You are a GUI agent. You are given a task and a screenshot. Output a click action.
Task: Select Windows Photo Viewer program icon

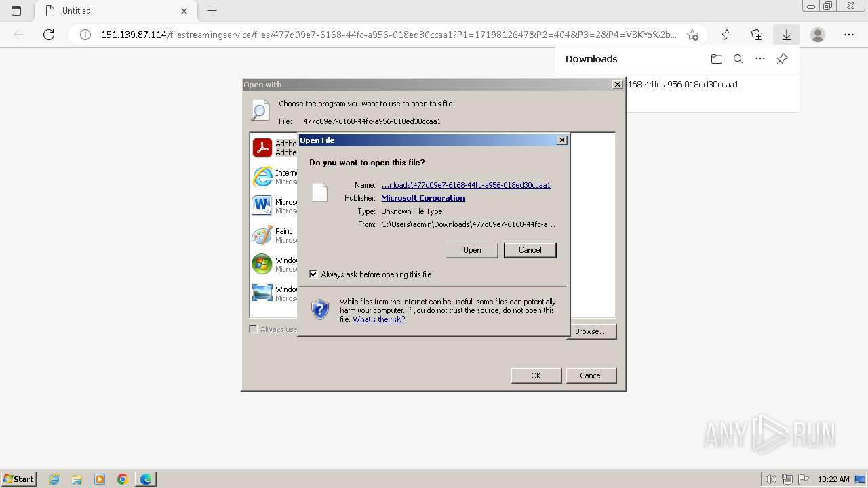[262, 293]
